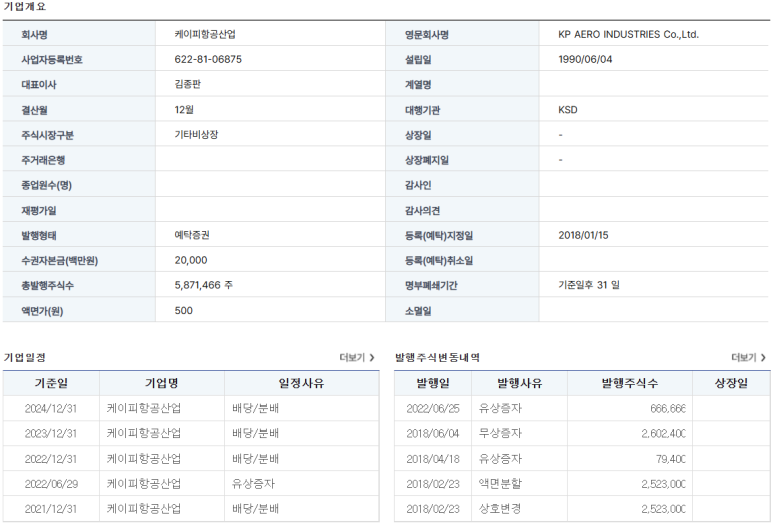Click business number 622-81-06875
Screen dimensions: 773x525
pyautogui.click(x=208, y=59)
